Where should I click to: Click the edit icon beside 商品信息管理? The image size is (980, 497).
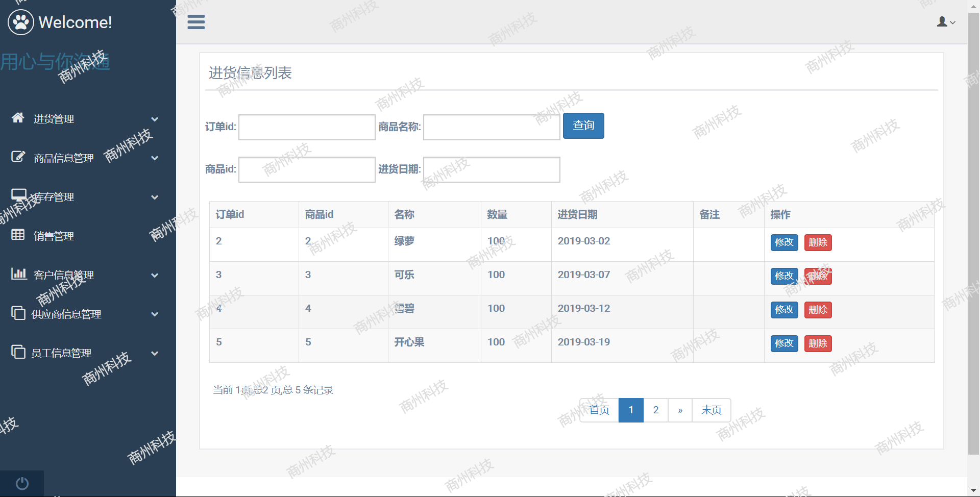pyautogui.click(x=18, y=157)
